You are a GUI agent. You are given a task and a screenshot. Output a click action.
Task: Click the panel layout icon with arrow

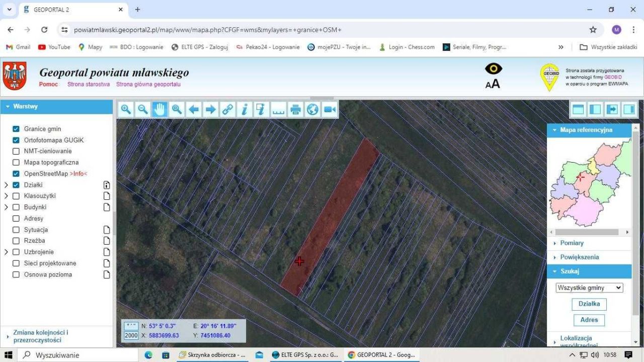(612, 109)
